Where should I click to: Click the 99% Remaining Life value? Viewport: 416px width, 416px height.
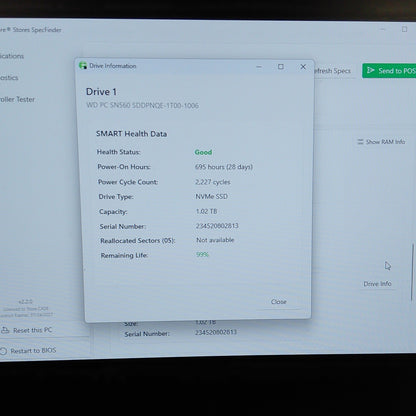pos(202,255)
